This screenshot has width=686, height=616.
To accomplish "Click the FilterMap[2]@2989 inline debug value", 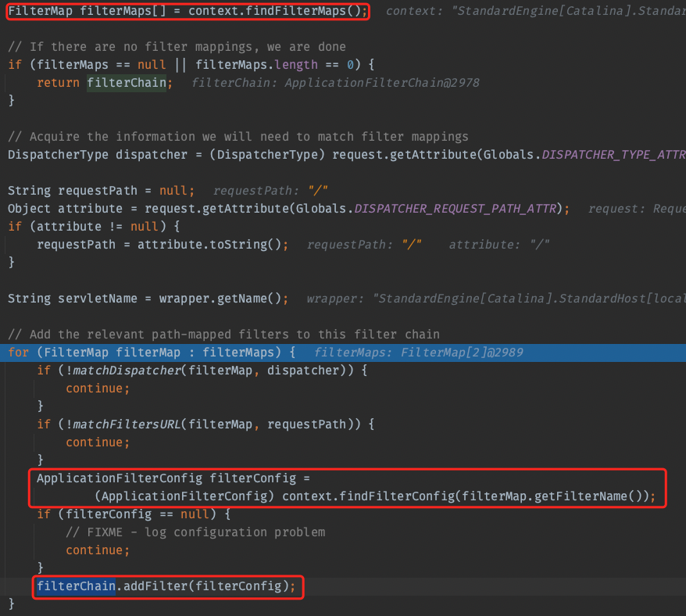I will click(x=462, y=353).
